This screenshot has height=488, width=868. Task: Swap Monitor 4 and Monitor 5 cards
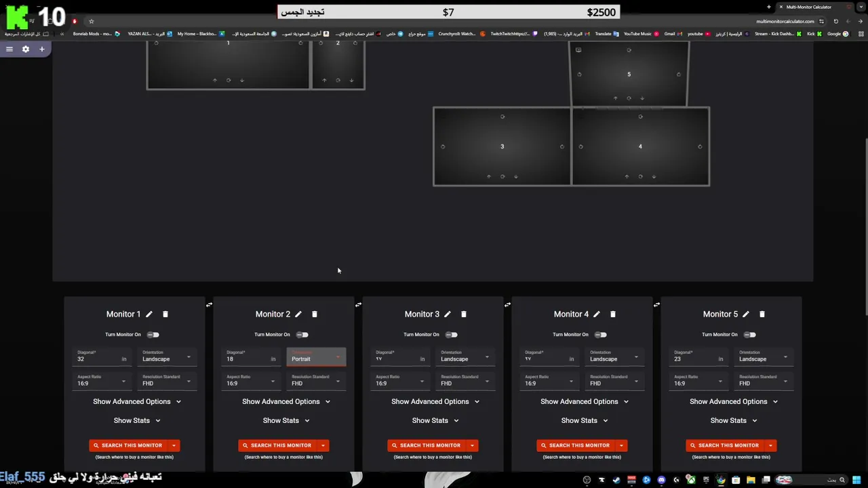pyautogui.click(x=656, y=304)
